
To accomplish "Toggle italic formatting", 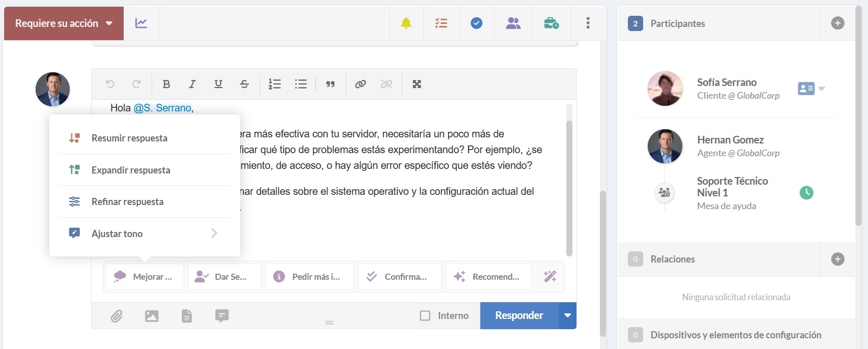I will (192, 84).
